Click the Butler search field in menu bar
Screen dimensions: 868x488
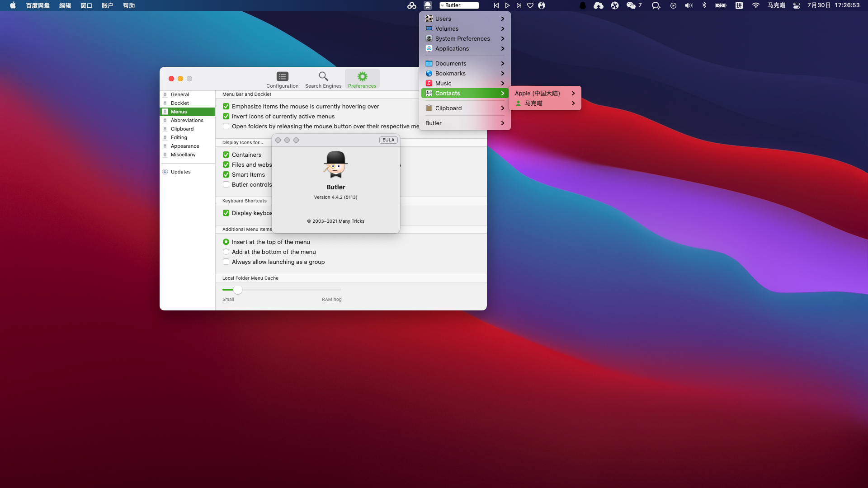(x=459, y=5)
